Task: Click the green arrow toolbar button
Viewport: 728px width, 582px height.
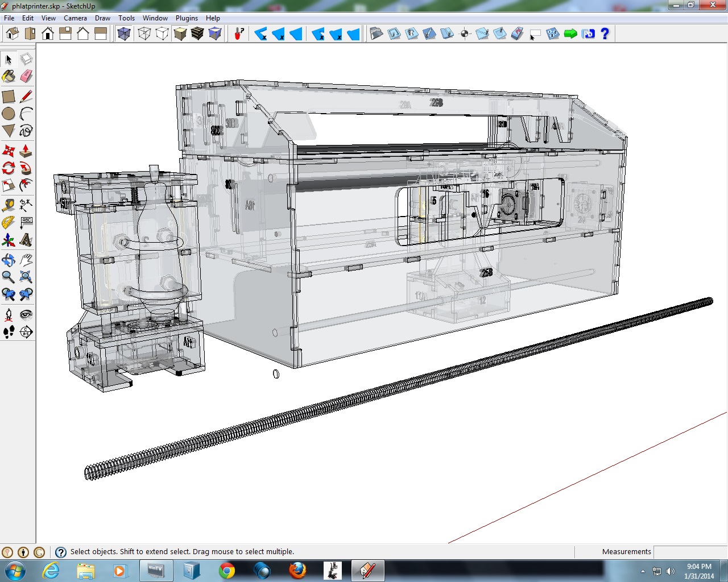Action: point(570,34)
